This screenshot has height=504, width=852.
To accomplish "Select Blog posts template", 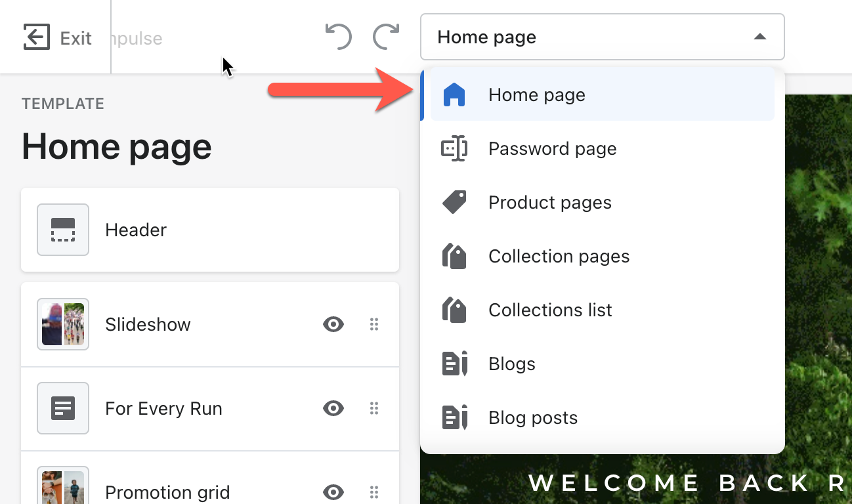I will [603, 418].
